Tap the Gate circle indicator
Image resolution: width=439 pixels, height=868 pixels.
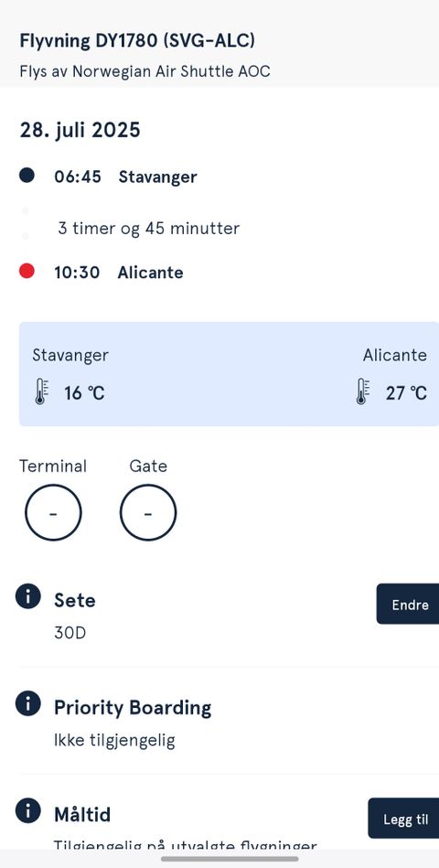pos(148,512)
